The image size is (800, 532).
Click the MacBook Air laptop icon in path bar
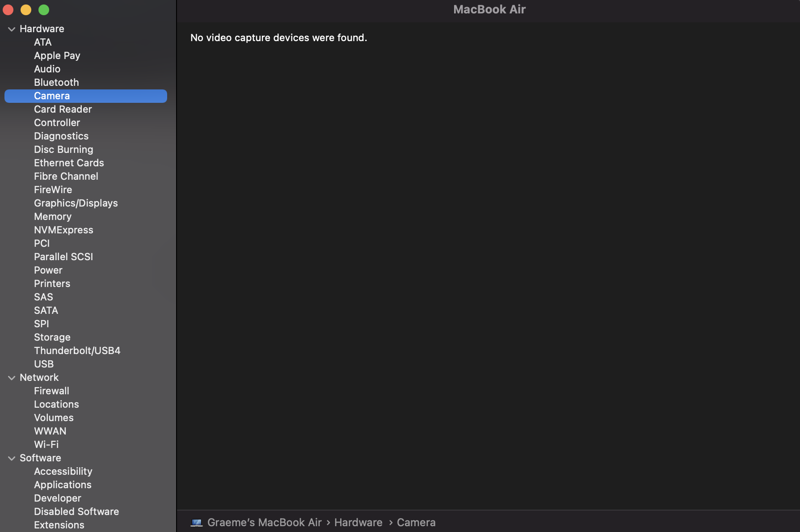pyautogui.click(x=197, y=522)
